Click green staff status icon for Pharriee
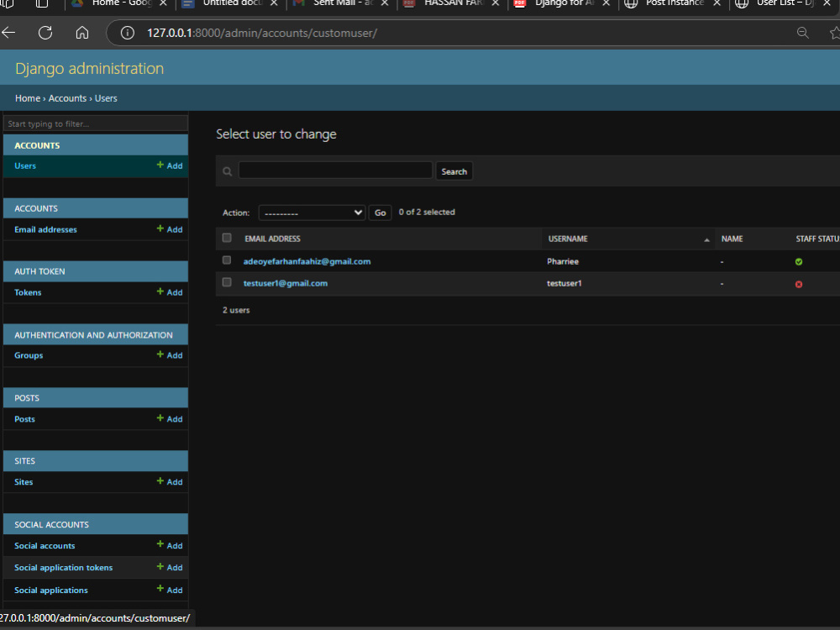Image resolution: width=840 pixels, height=630 pixels. (799, 262)
